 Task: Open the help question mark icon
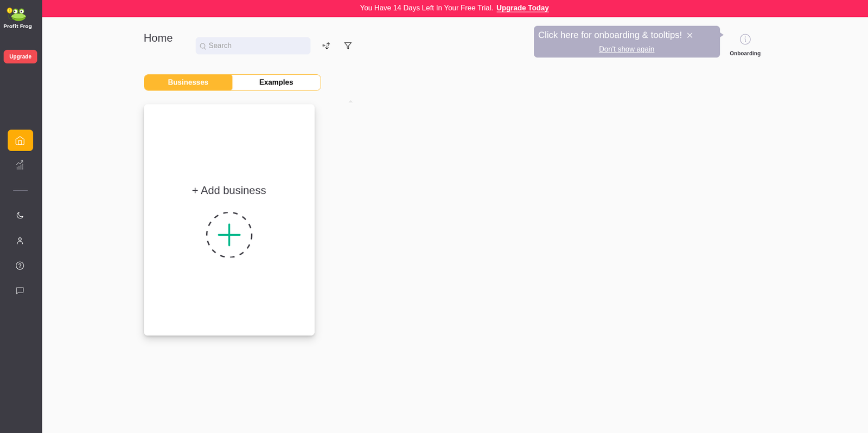point(20,266)
